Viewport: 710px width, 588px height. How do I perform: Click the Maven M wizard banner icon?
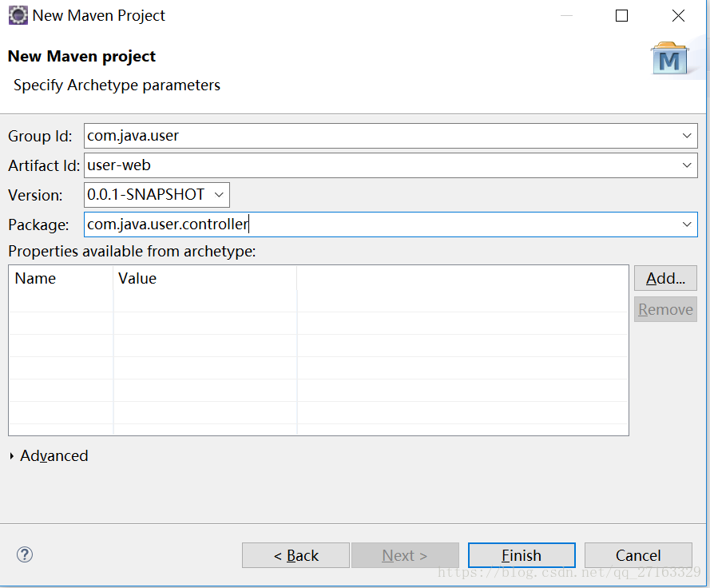pyautogui.click(x=670, y=59)
